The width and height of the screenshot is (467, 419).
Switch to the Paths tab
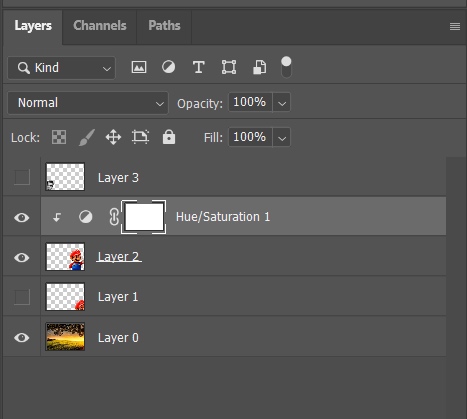[164, 26]
